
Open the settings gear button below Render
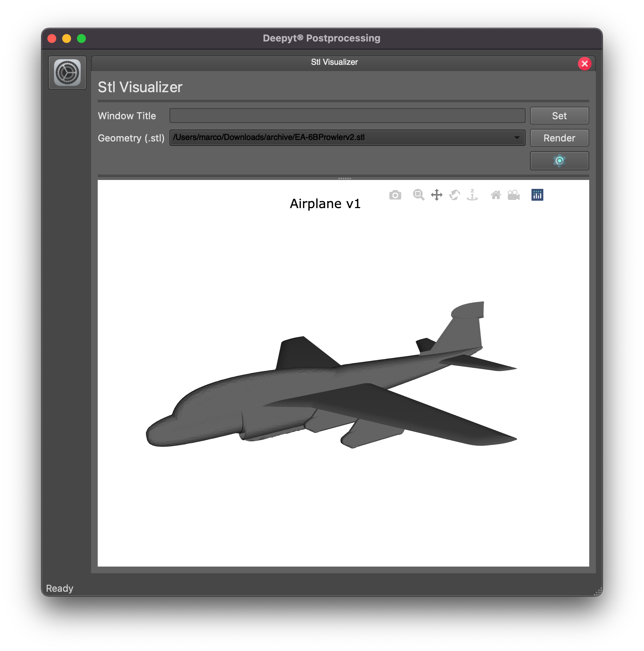click(x=559, y=161)
